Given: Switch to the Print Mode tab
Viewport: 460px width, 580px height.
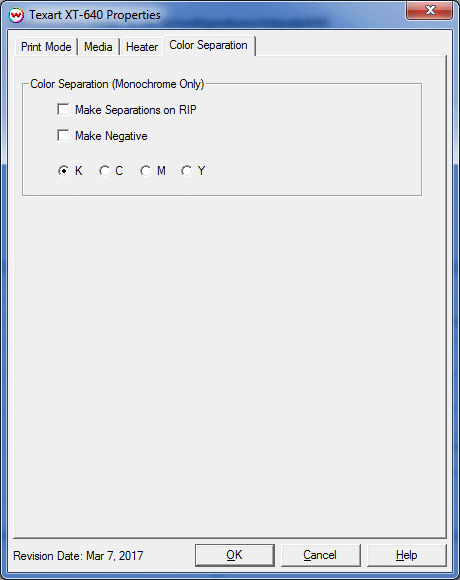Looking at the screenshot, I should pos(46,47).
